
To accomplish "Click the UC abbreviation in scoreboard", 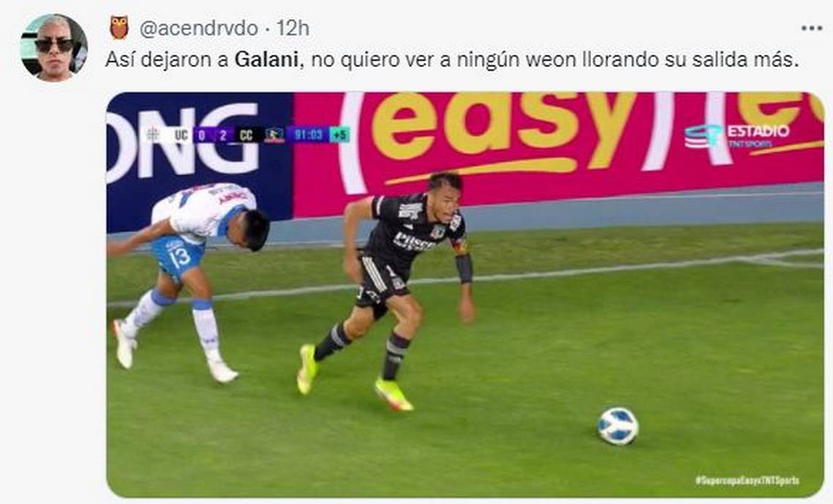I will point(181,135).
